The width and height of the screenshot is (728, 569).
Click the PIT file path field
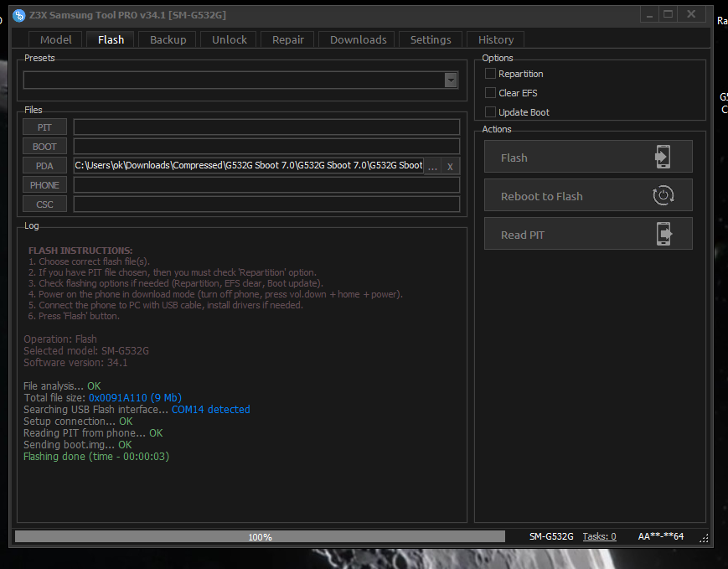coord(266,127)
